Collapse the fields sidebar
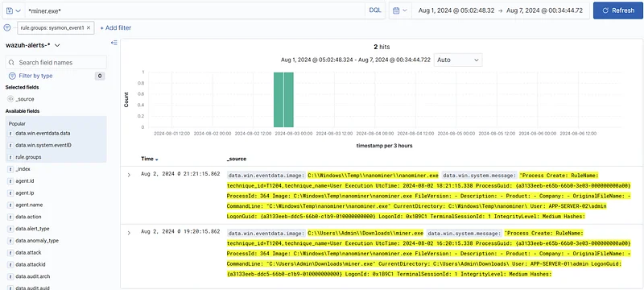The height and width of the screenshot is (290, 644). point(114,43)
